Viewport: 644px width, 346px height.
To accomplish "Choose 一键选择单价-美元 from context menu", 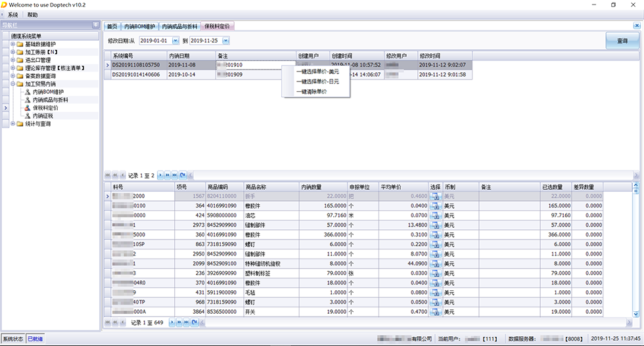I will click(x=317, y=72).
